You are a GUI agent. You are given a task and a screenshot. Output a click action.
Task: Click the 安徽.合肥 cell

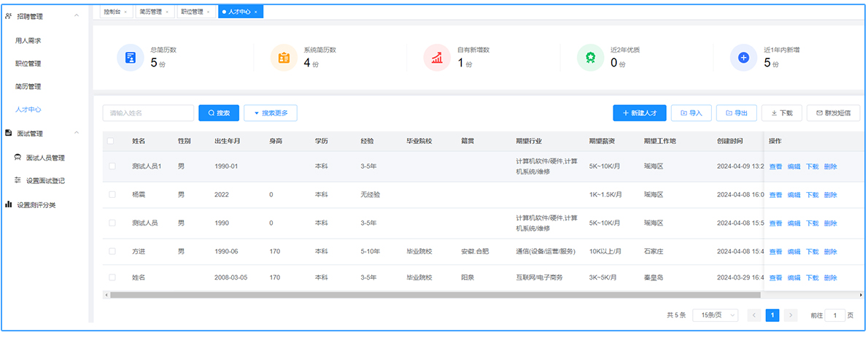[x=475, y=252]
